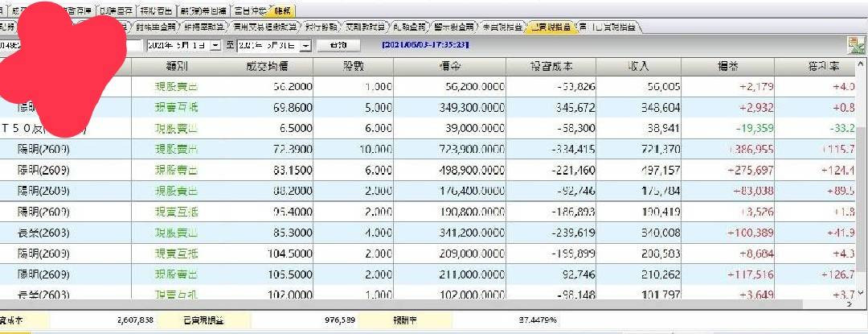868x334 pixels.
Task: Click the profit value +117,516
Action: (748, 274)
